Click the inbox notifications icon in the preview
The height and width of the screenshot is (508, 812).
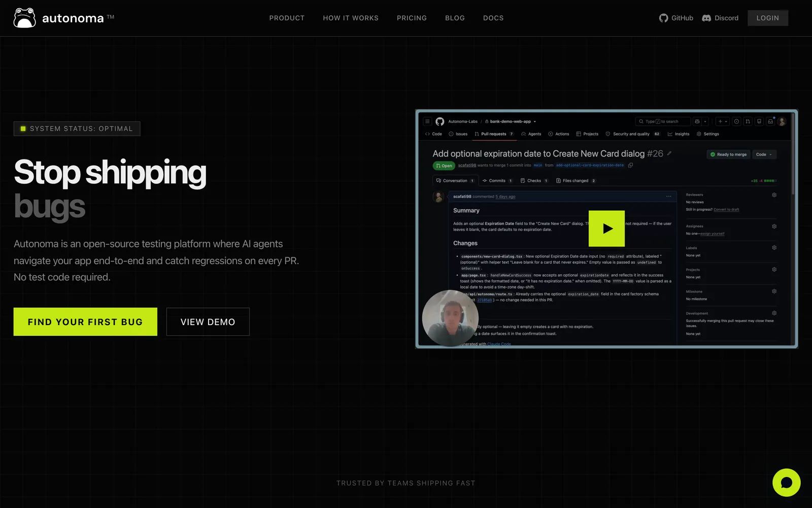point(770,121)
